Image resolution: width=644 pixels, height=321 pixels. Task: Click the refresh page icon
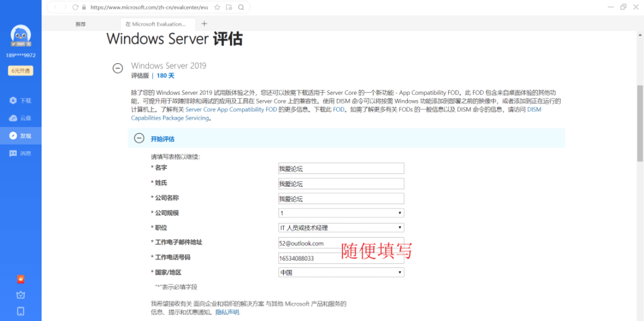coord(75,7)
